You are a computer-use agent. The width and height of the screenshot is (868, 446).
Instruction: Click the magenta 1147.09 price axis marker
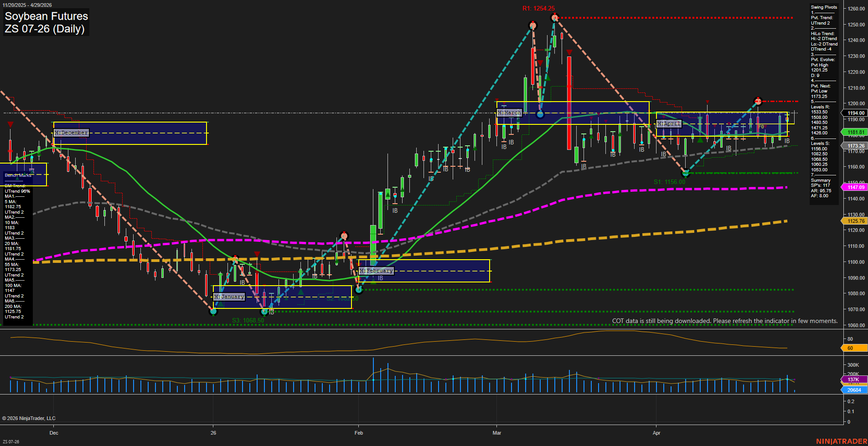855,187
